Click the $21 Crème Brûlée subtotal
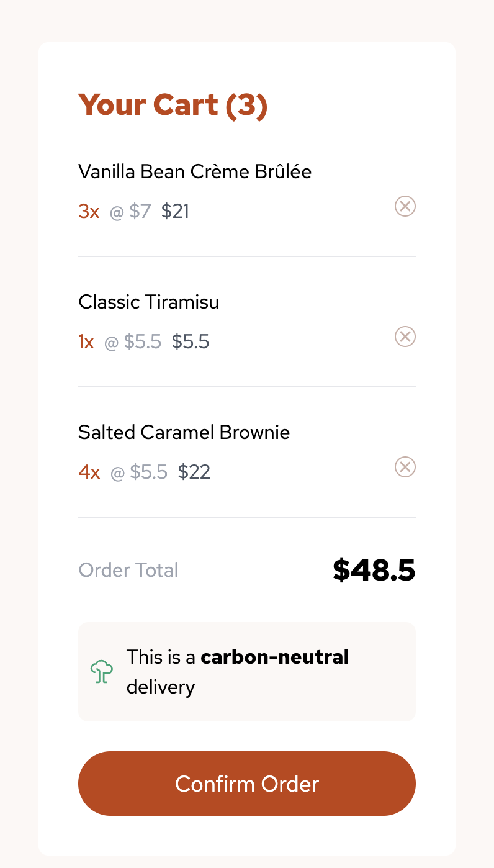494x868 pixels. (175, 212)
